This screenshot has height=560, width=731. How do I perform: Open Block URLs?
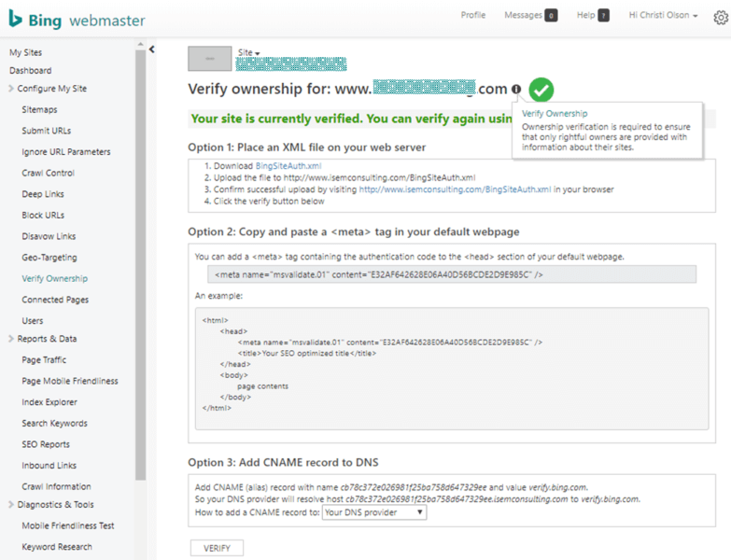[x=43, y=215]
